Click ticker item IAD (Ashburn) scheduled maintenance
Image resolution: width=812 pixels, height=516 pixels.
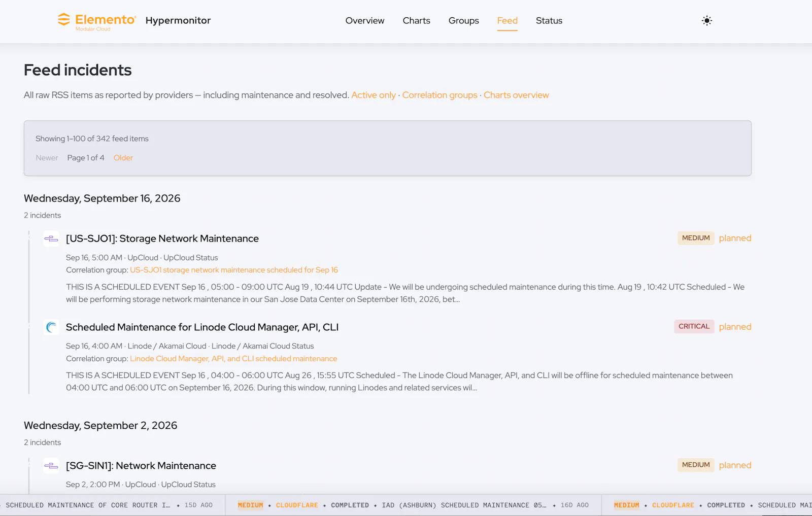click(464, 505)
